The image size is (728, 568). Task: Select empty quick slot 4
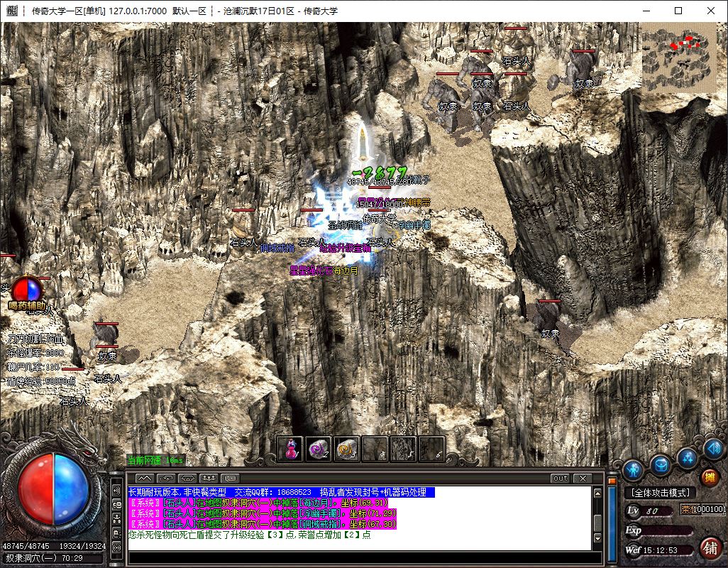click(x=375, y=449)
